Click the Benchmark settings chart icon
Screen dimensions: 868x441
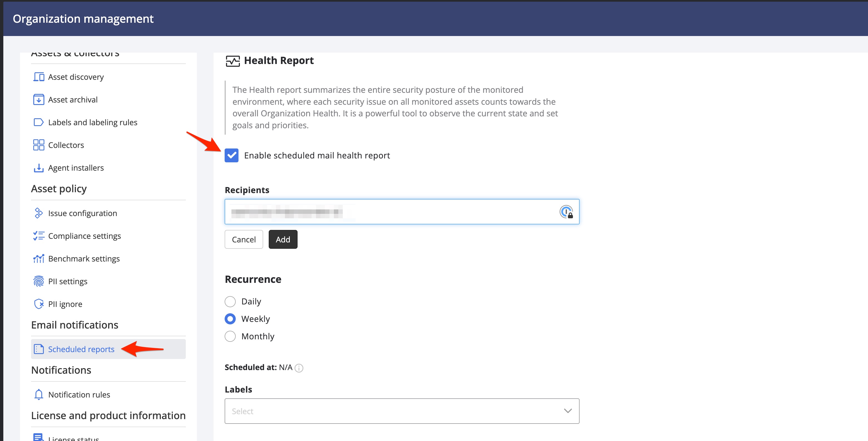pos(39,258)
